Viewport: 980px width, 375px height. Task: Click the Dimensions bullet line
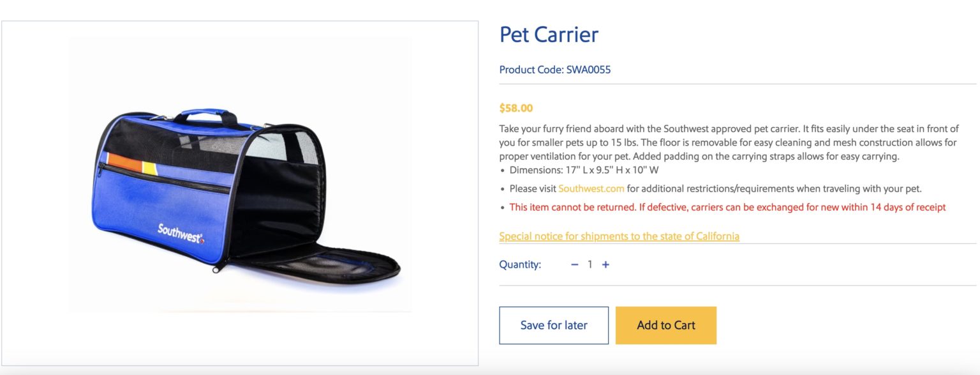pos(584,171)
